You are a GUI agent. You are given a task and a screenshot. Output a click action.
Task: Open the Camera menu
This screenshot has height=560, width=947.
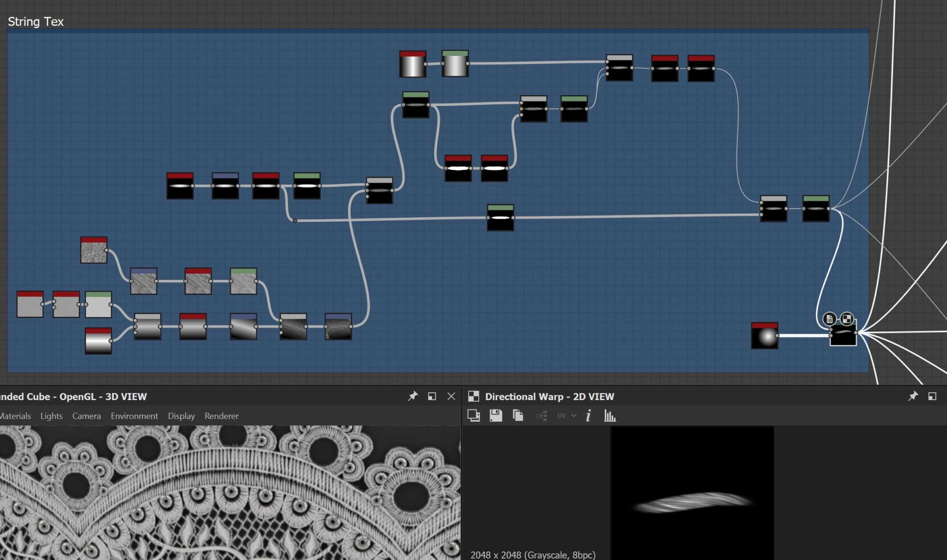[x=86, y=416]
